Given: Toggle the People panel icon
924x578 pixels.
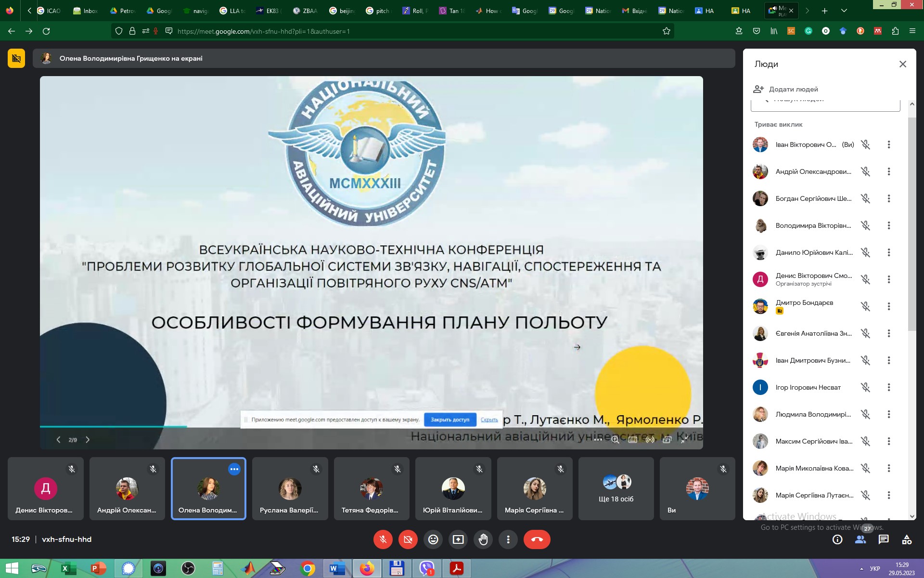Looking at the screenshot, I should [860, 539].
